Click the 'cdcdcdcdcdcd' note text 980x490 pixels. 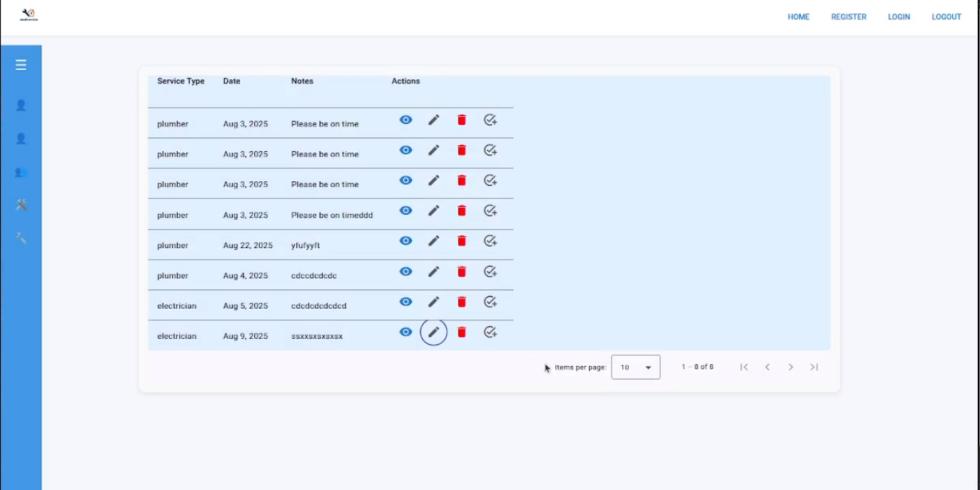coord(319,306)
